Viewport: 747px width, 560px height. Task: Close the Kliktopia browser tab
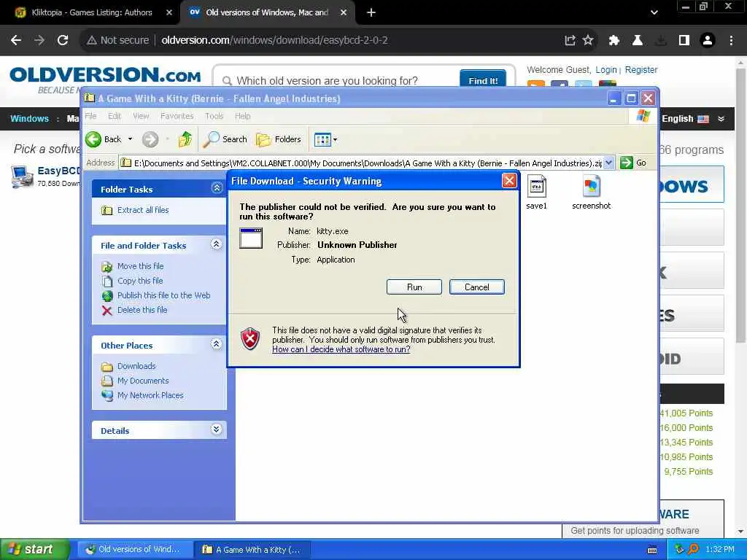(x=169, y=12)
